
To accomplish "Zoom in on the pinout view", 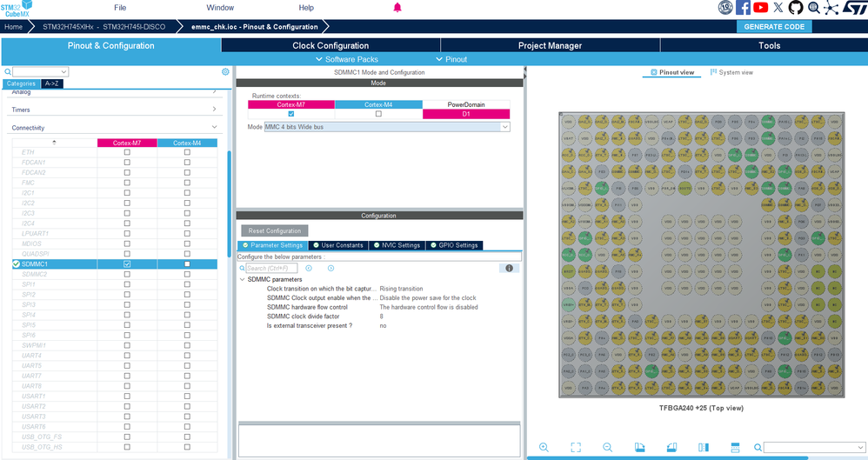I will pyautogui.click(x=544, y=447).
